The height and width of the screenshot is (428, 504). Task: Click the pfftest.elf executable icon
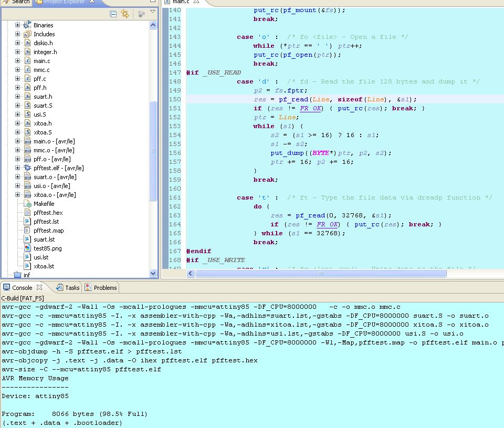click(28, 168)
